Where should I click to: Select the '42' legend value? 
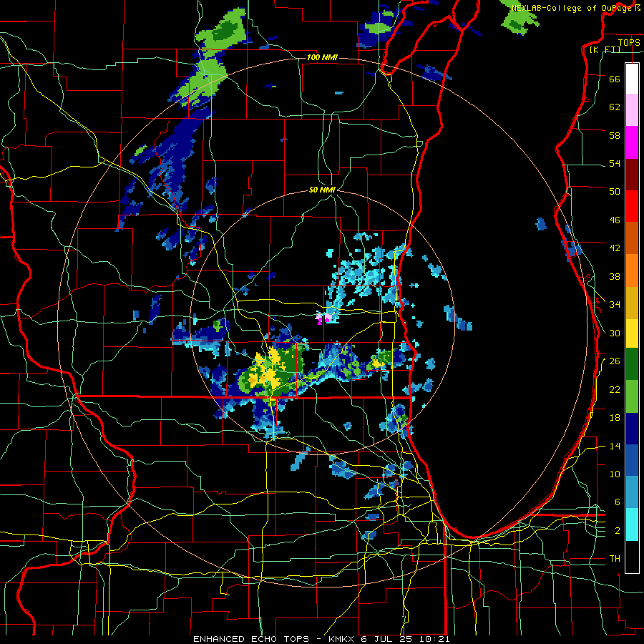(615, 248)
